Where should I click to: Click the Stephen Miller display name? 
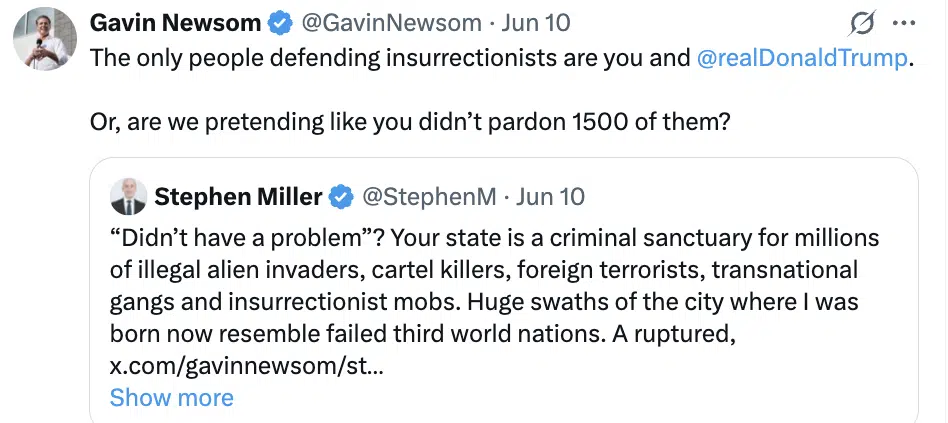(238, 197)
